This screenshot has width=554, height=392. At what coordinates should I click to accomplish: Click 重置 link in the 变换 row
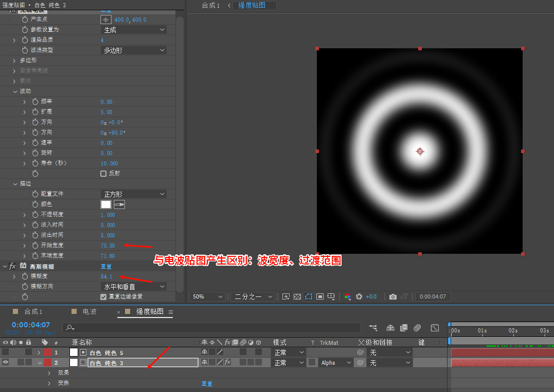(207, 384)
